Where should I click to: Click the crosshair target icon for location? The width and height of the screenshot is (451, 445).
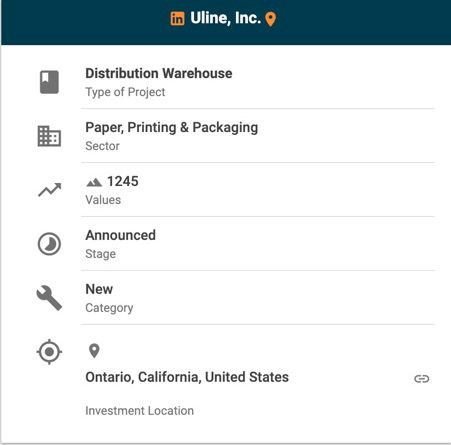pyautogui.click(x=49, y=352)
